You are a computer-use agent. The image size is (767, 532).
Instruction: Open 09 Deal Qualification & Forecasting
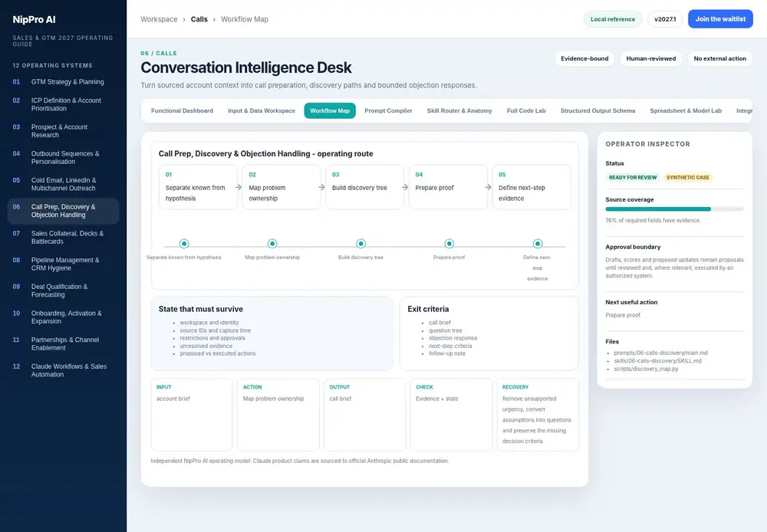pyautogui.click(x=63, y=291)
